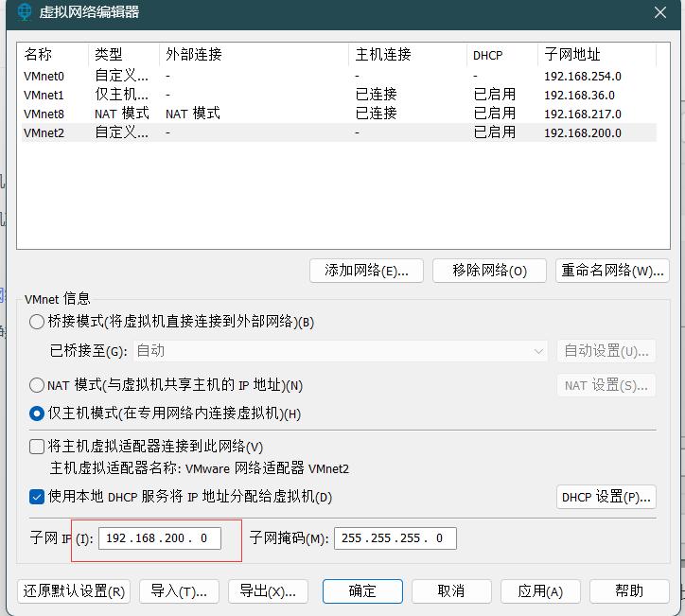Viewport: 685px width, 616px height.
Task: Click the 子网掩码 input field
Action: (395, 538)
